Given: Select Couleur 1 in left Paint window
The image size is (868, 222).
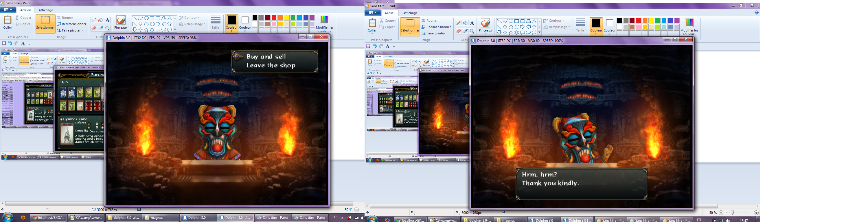Looking at the screenshot, I should 231,24.
